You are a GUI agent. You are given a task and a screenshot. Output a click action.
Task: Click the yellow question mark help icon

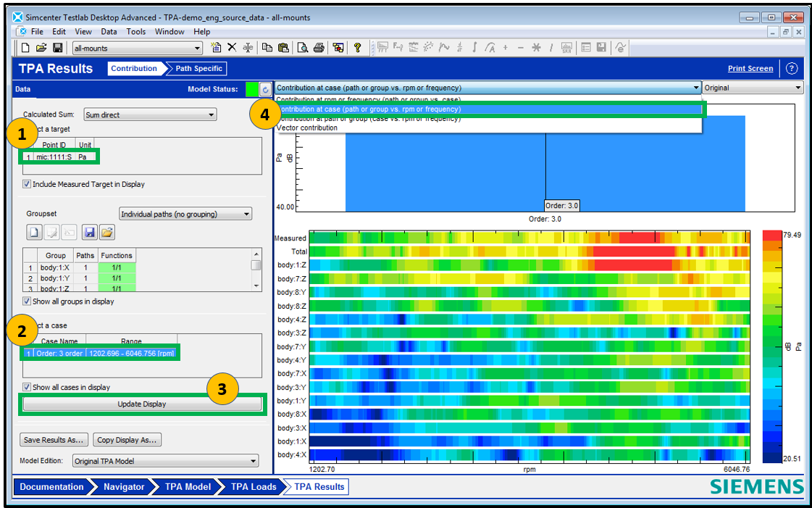click(357, 48)
